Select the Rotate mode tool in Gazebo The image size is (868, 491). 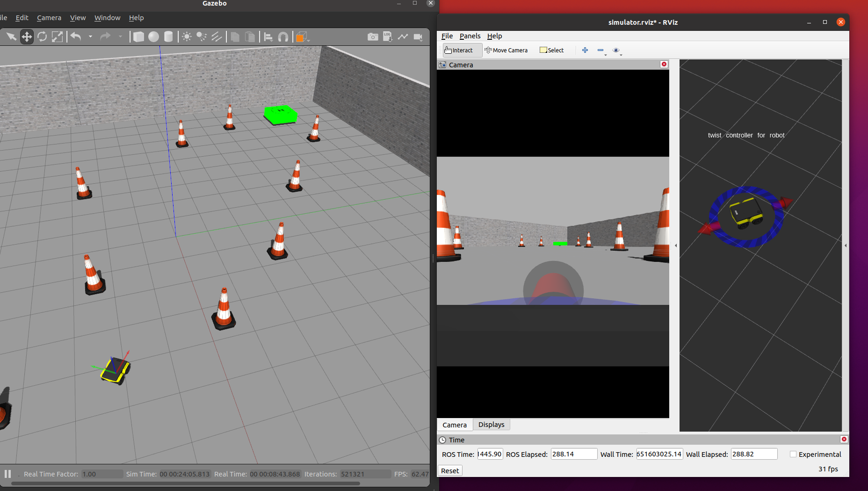(42, 36)
